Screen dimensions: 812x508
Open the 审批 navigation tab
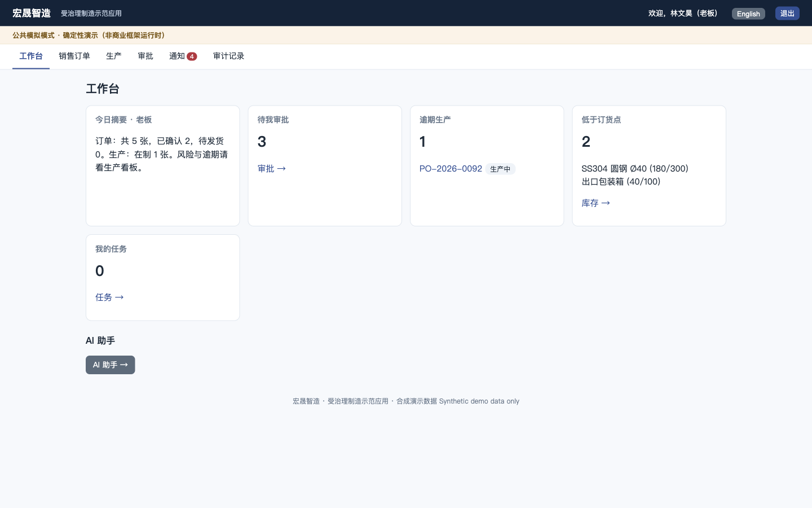click(x=145, y=56)
